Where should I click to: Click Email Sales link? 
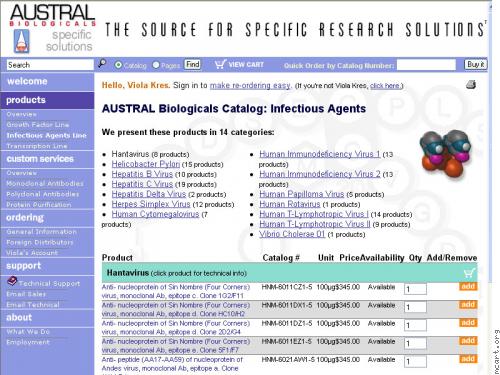click(26, 294)
